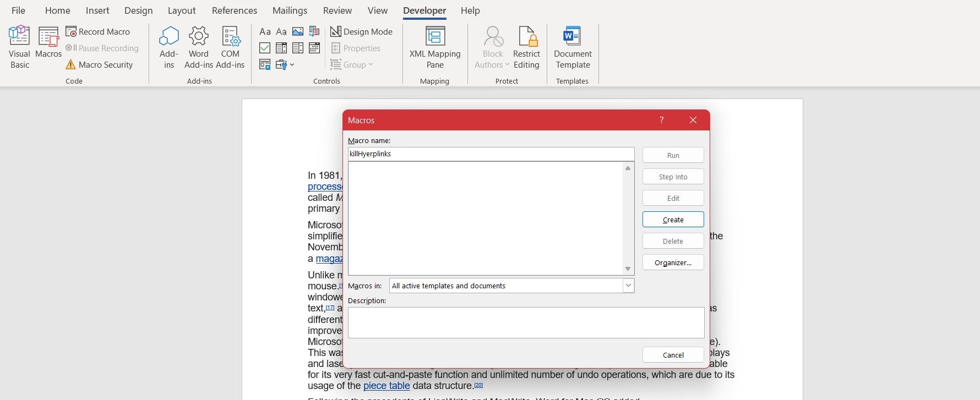Click the Edit button in Macros dialog
This screenshot has width=980, height=400.
pos(673,198)
